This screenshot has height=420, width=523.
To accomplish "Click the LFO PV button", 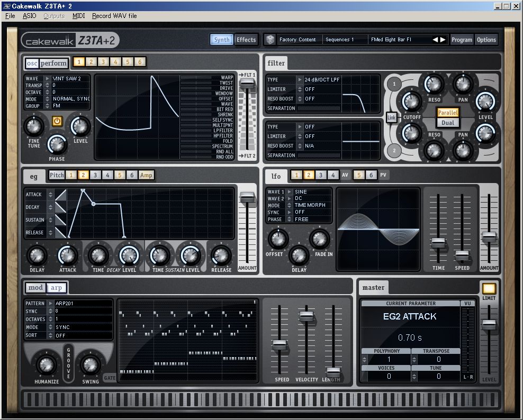I will coord(383,175).
